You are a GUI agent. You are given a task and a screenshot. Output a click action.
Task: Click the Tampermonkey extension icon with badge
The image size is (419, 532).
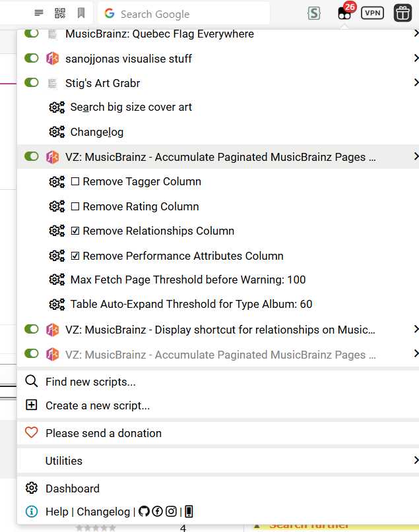click(344, 13)
